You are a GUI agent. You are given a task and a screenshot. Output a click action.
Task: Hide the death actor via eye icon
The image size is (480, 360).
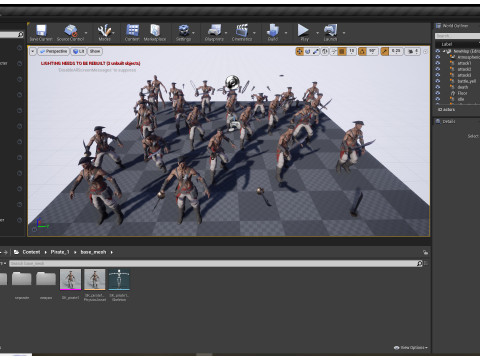pyautogui.click(x=438, y=87)
